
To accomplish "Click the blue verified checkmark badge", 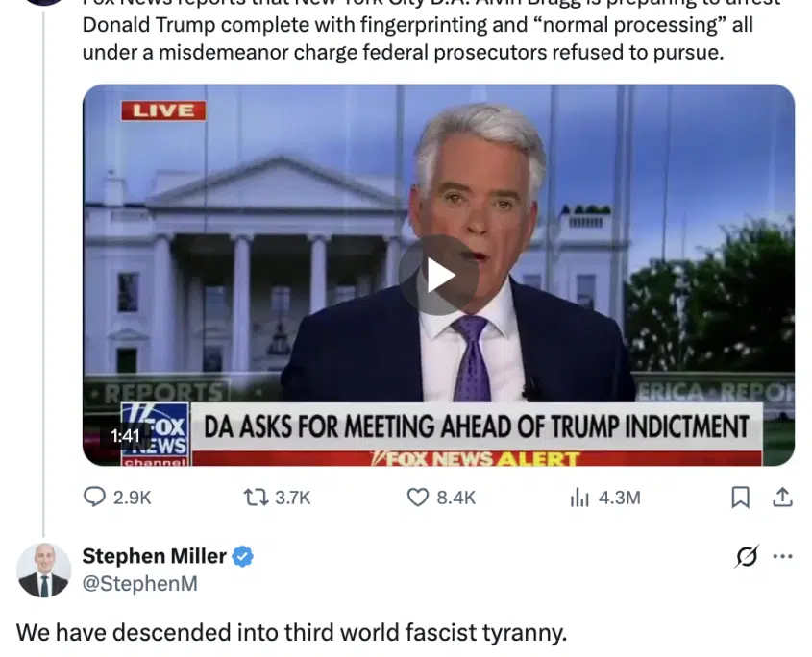I will (242, 556).
